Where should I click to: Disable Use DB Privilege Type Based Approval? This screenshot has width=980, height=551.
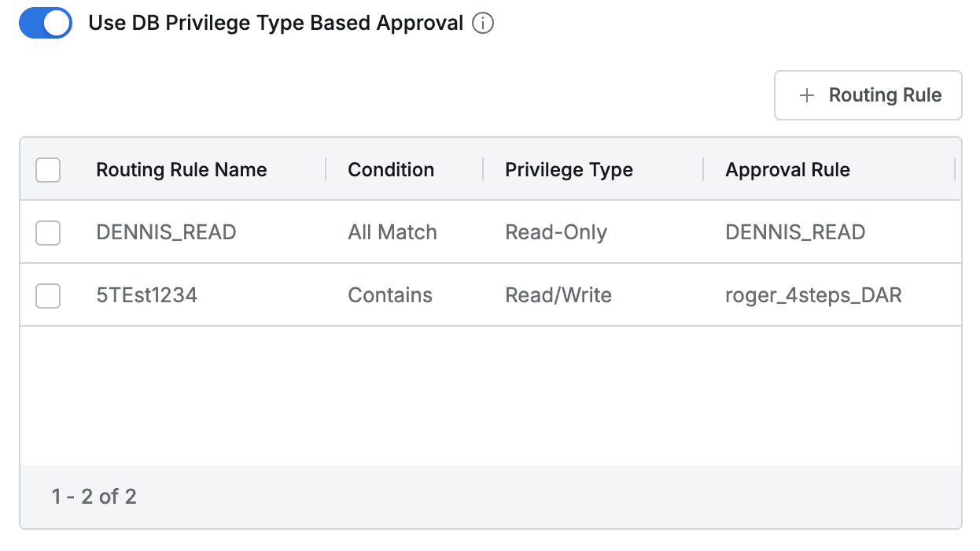click(x=45, y=23)
